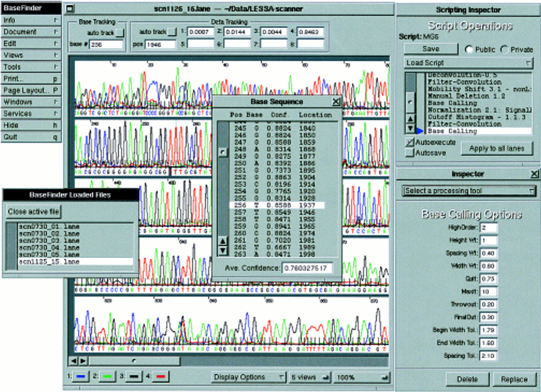Click the scroll-down arrow in Base Sequence list
The width and height of the screenshot is (541, 392).
[222, 251]
